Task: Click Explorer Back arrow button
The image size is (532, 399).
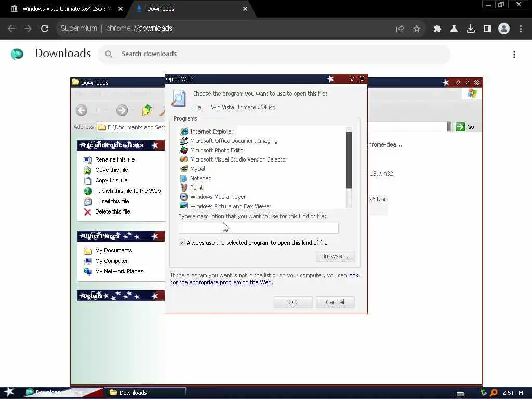Action: (x=82, y=110)
